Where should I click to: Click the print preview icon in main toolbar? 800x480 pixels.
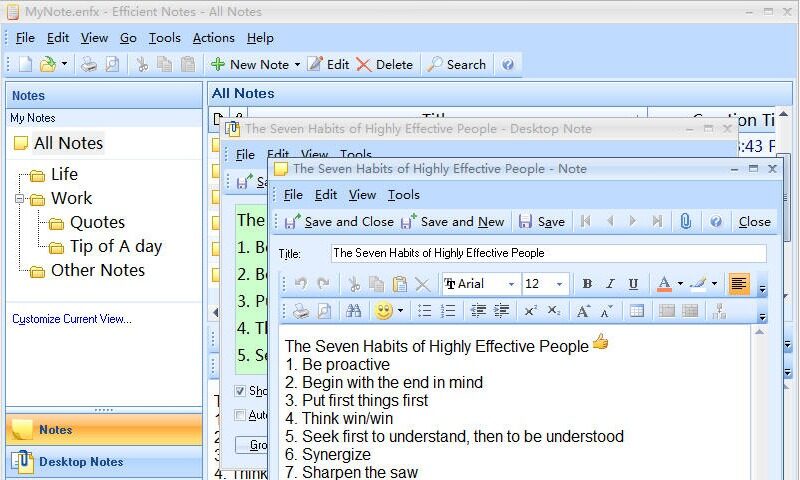[112, 65]
